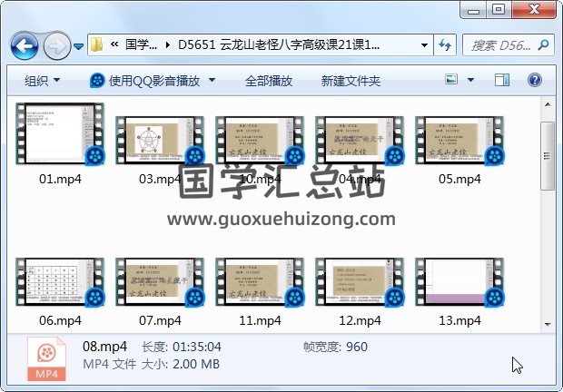This screenshot has width=563, height=392.
Task: Change view with the views icon
Action: 451,79
